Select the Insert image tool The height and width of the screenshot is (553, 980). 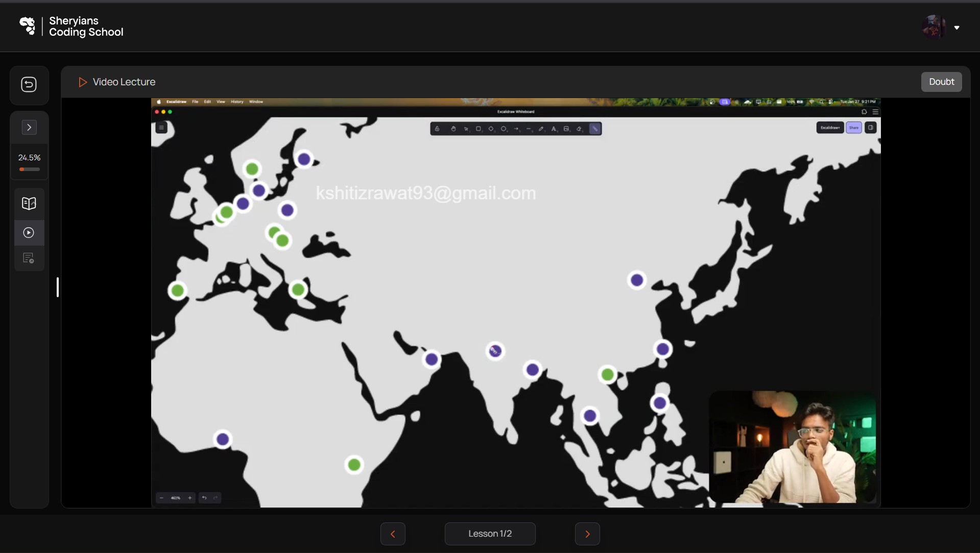[x=566, y=129]
